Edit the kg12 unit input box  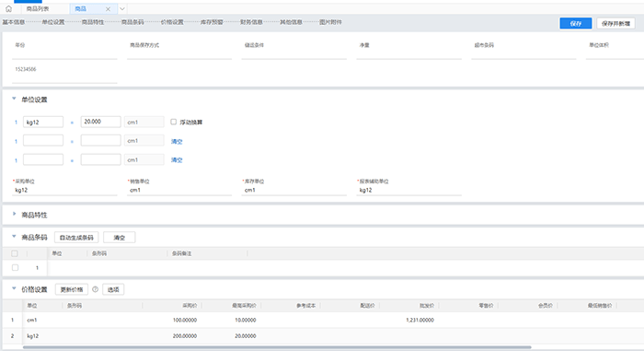tap(43, 122)
